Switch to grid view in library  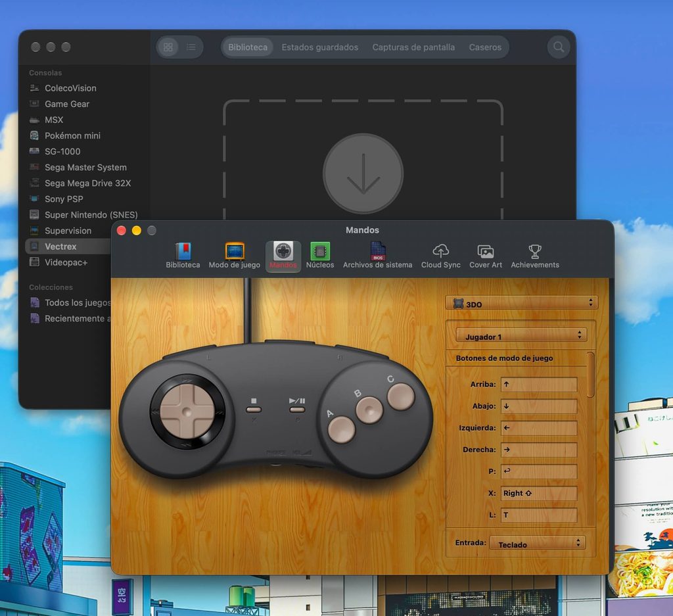[168, 47]
